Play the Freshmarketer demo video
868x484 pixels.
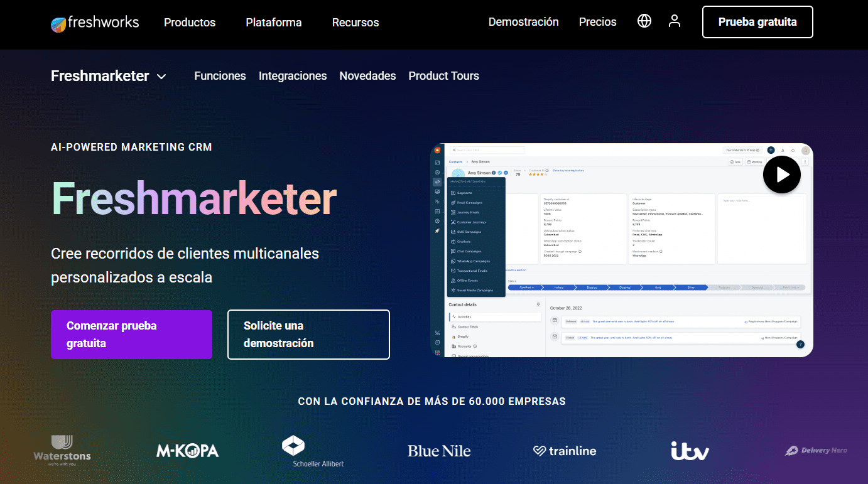(781, 175)
